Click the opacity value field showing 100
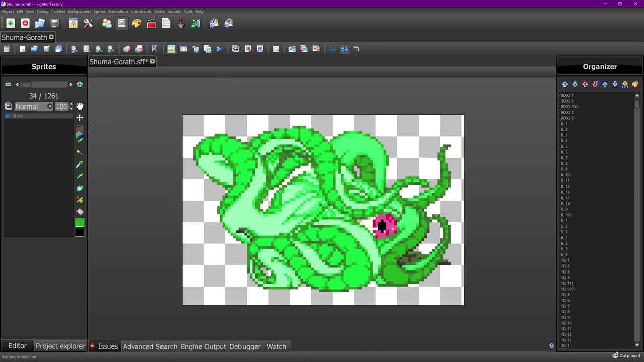The width and height of the screenshot is (644, 362). coord(61,106)
